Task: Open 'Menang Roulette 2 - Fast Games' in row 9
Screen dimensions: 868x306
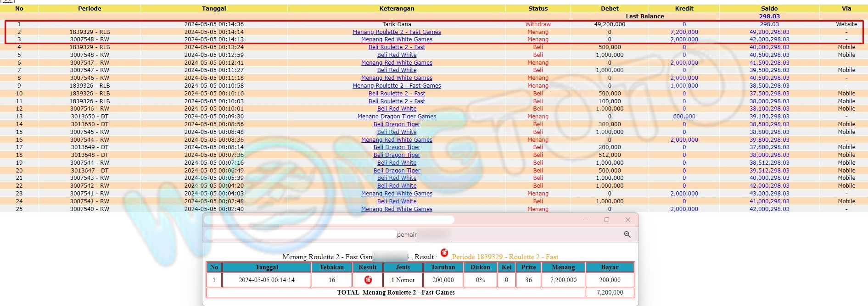Action: tap(397, 86)
